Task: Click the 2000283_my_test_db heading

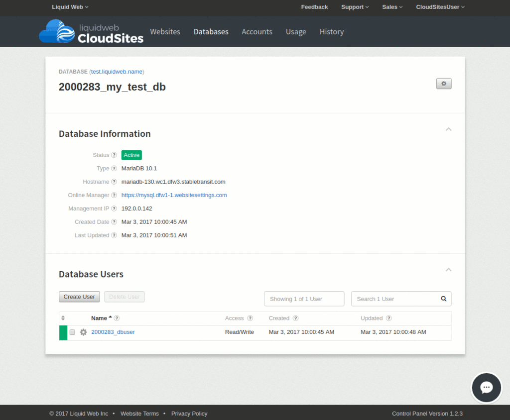Action: point(112,87)
